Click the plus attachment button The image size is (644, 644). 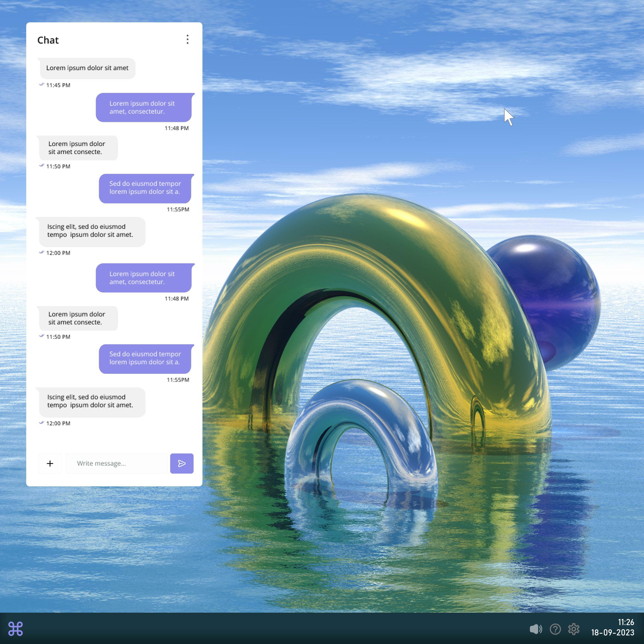pos(50,463)
